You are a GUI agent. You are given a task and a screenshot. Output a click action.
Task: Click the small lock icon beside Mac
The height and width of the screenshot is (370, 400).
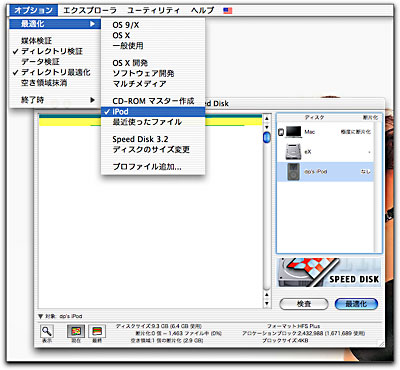[x=281, y=132]
